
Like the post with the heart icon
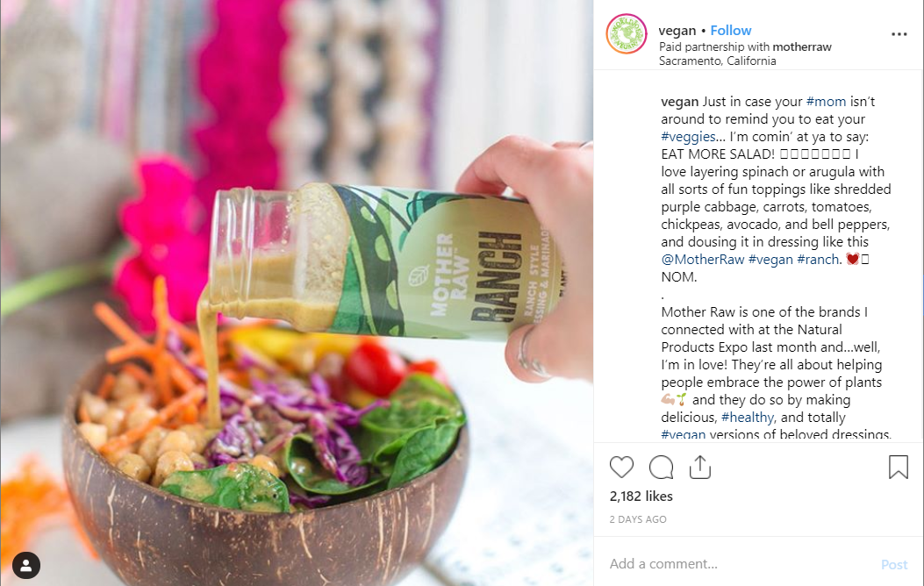click(x=621, y=467)
